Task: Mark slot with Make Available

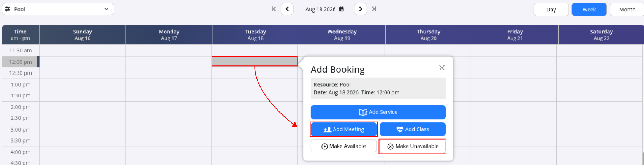Action: 344,146
